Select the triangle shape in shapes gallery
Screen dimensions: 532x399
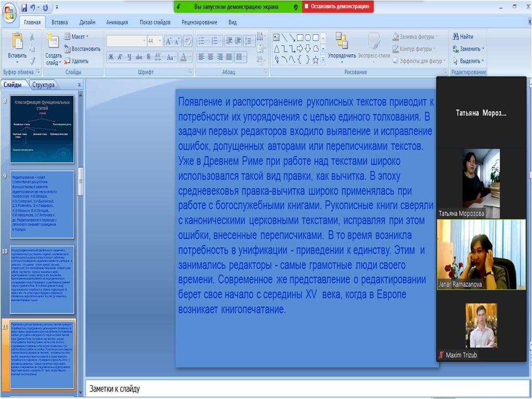[277, 49]
